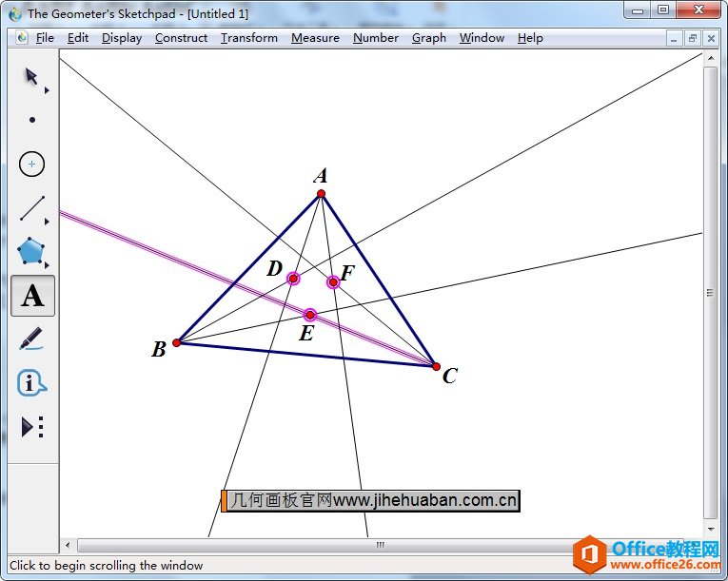
Task: Select the Straightedge segment tool
Action: (32, 208)
